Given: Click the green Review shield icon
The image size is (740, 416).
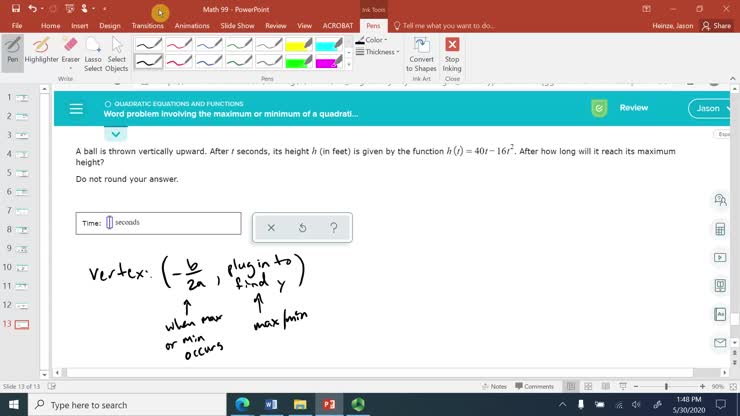Looking at the screenshot, I should tap(599, 108).
